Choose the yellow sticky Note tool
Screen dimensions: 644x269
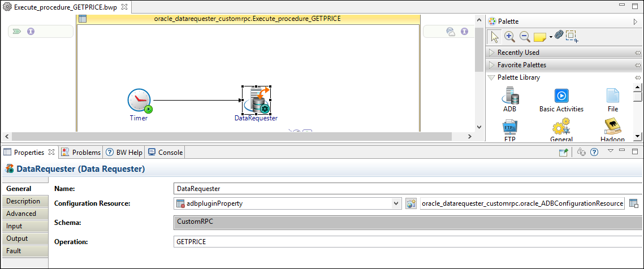pos(539,37)
